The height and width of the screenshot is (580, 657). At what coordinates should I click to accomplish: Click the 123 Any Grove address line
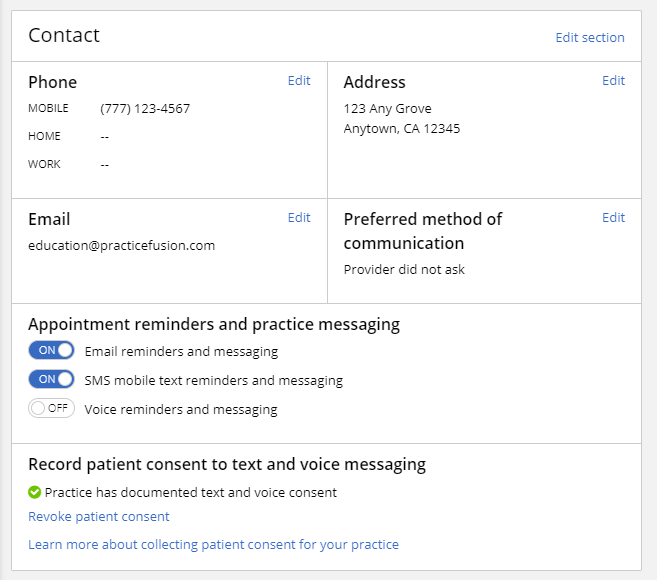click(x=388, y=108)
